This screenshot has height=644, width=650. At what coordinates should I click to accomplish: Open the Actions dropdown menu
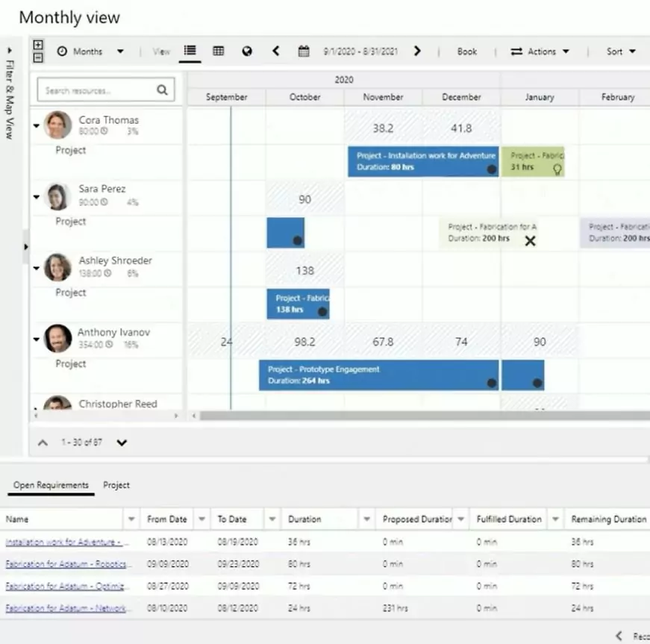[540, 51]
